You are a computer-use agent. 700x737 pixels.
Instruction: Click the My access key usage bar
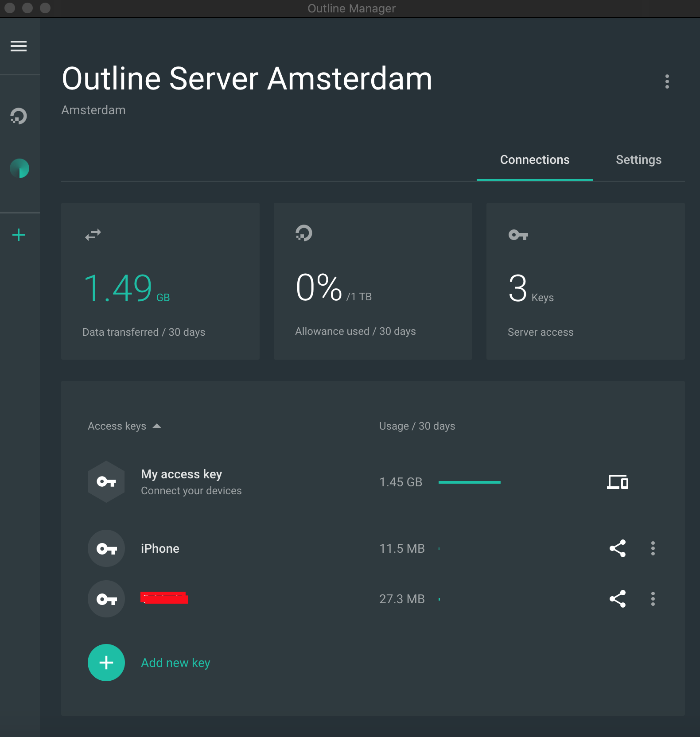469,482
